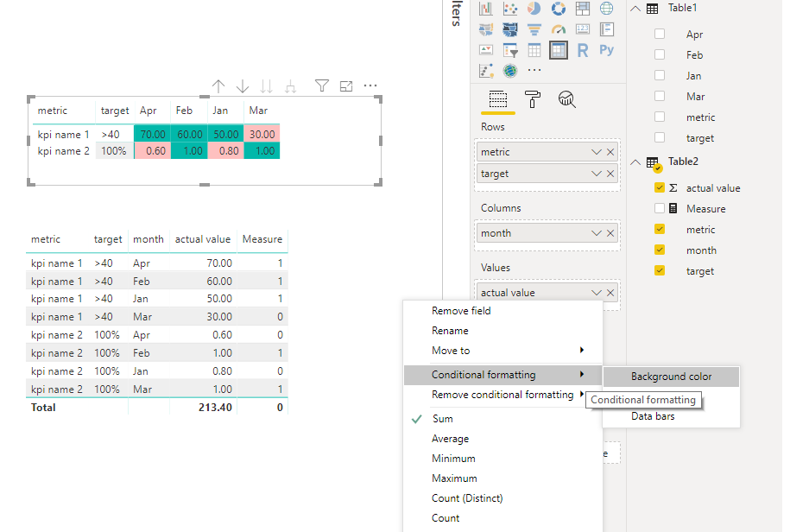The width and height of the screenshot is (790, 532).
Task: Choose Remove field from the context menu
Action: click(502, 311)
